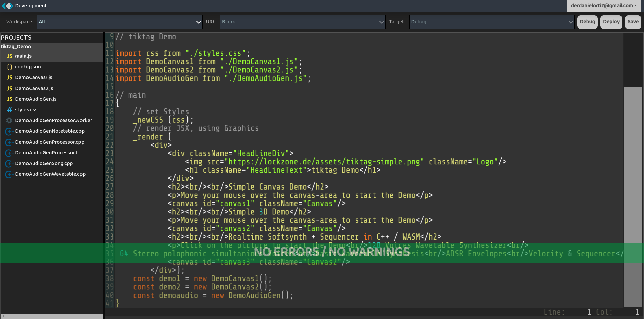Click the Debug button

(x=587, y=22)
